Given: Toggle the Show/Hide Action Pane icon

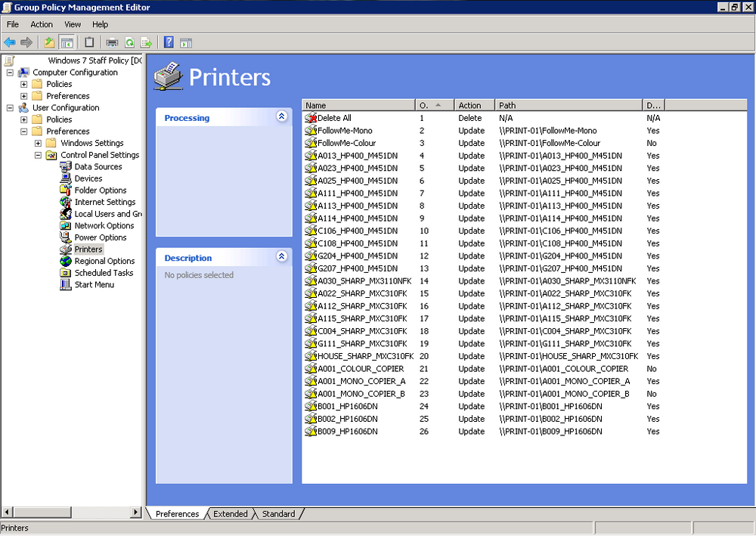Looking at the screenshot, I should 186,42.
